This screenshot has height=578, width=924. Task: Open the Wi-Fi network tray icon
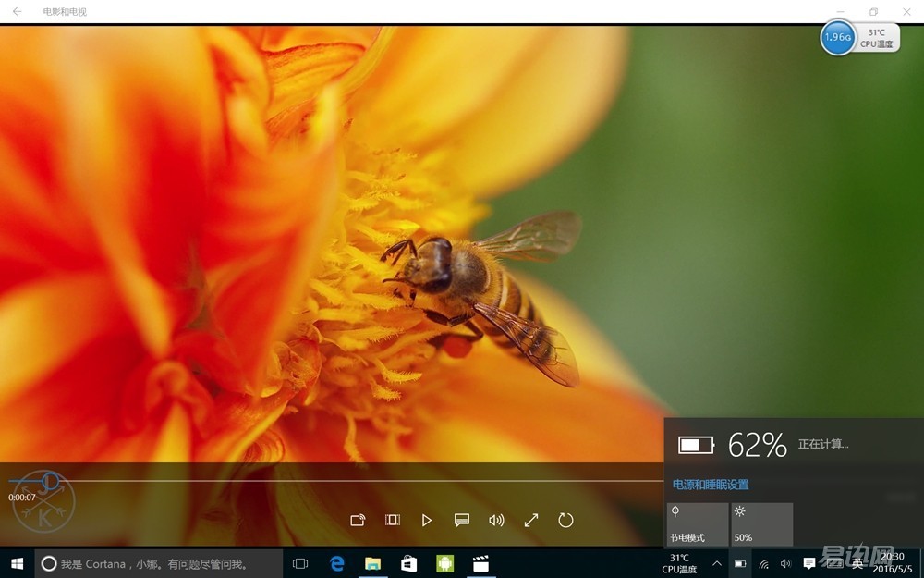pos(763,564)
